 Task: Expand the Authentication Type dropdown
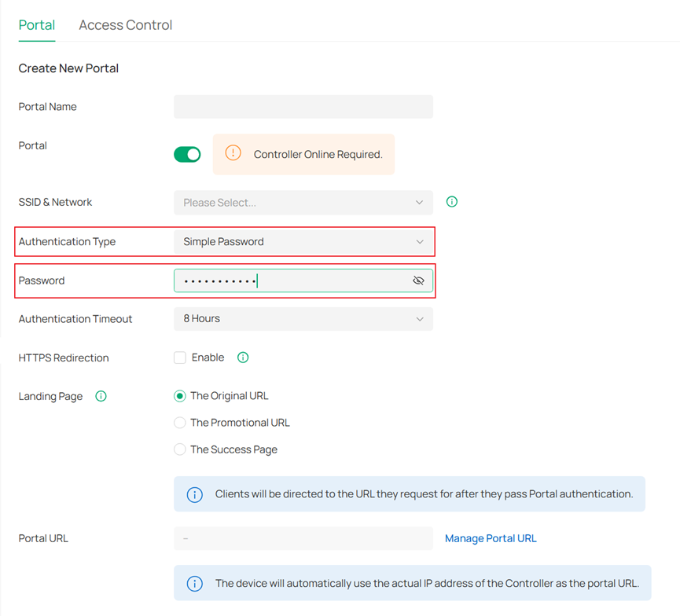point(303,241)
